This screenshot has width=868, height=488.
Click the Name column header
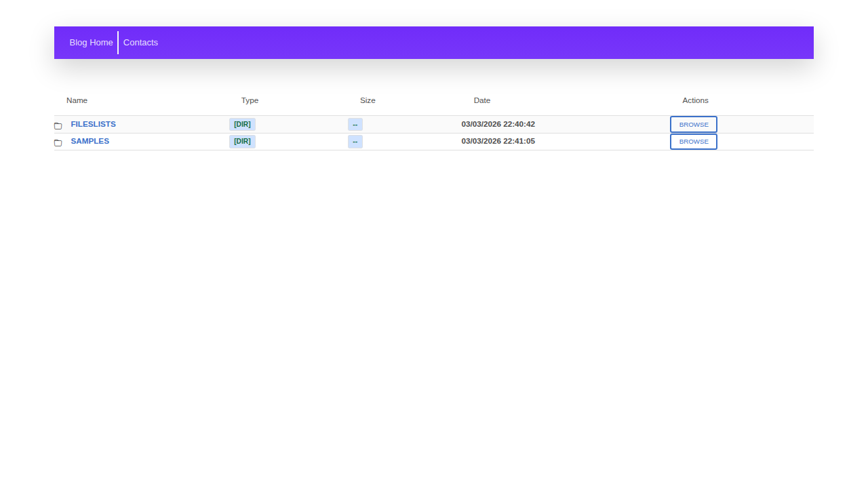77,100
